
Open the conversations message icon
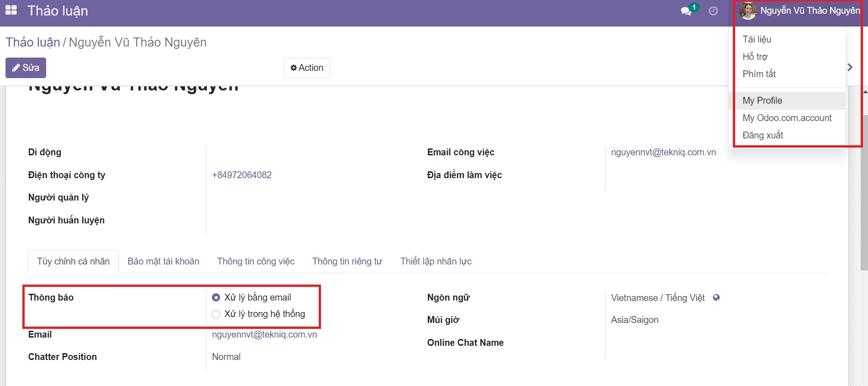pyautogui.click(x=686, y=11)
